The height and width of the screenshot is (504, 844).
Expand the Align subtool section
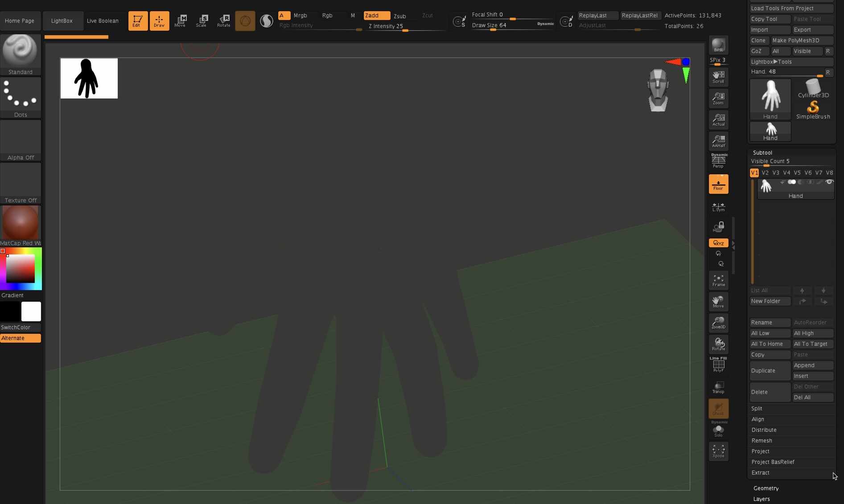(758, 419)
